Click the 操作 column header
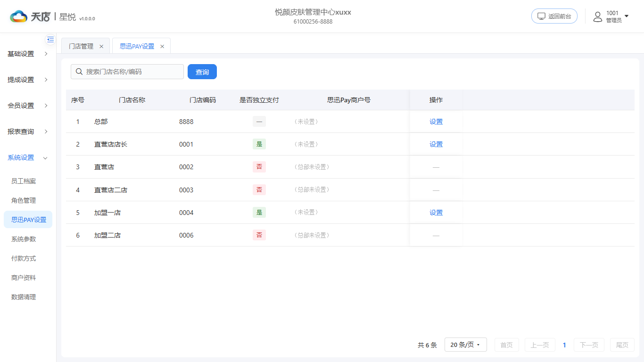This screenshot has height=362, width=644. tap(436, 100)
